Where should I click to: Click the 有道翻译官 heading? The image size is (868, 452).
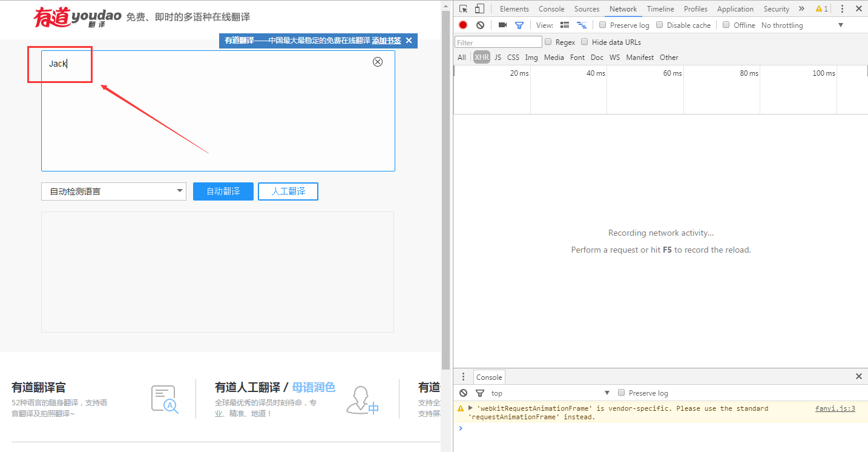point(39,387)
